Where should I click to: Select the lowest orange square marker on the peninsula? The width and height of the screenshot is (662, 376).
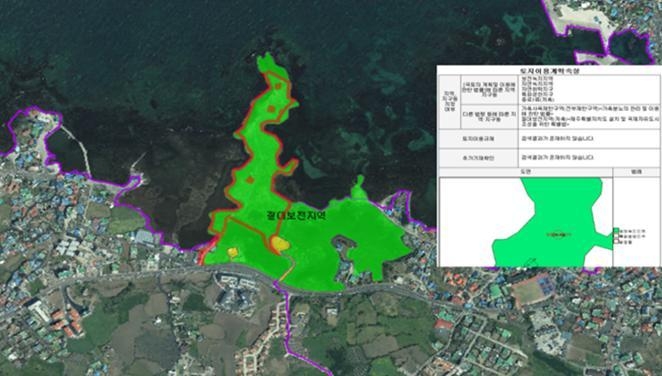pyautogui.click(x=250, y=180)
